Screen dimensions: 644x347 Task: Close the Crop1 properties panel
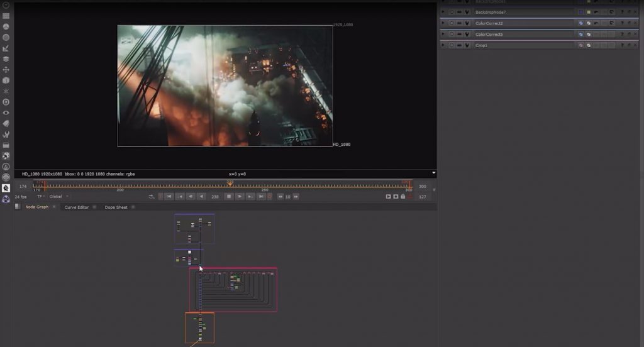(636, 45)
